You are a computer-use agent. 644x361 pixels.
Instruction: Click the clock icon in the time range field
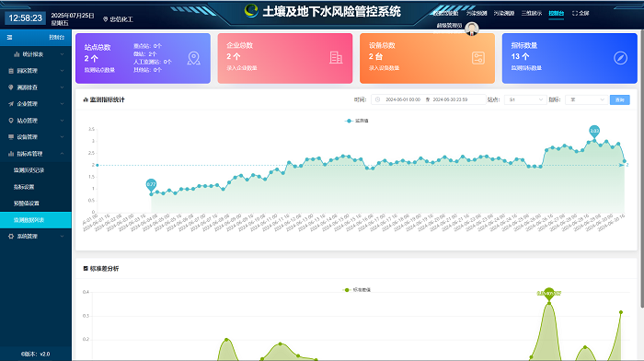click(377, 99)
